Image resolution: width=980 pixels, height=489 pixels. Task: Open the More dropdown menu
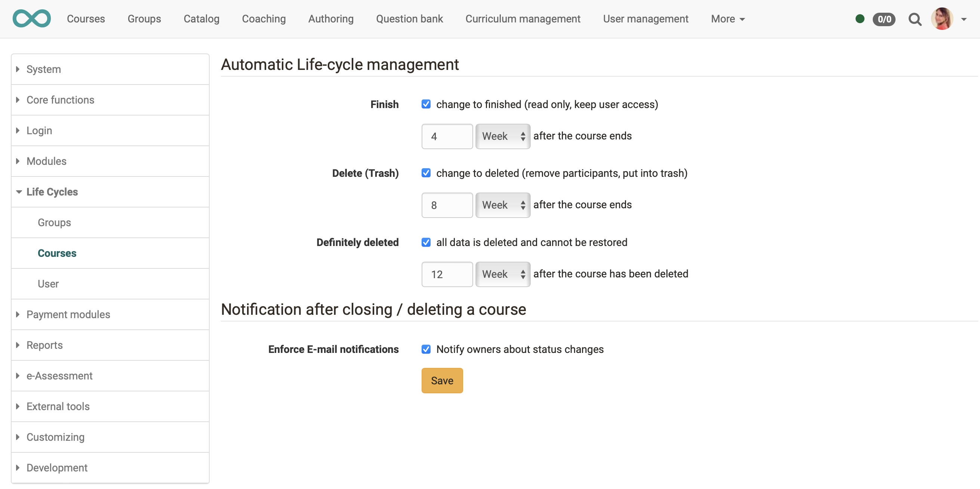[x=728, y=19]
